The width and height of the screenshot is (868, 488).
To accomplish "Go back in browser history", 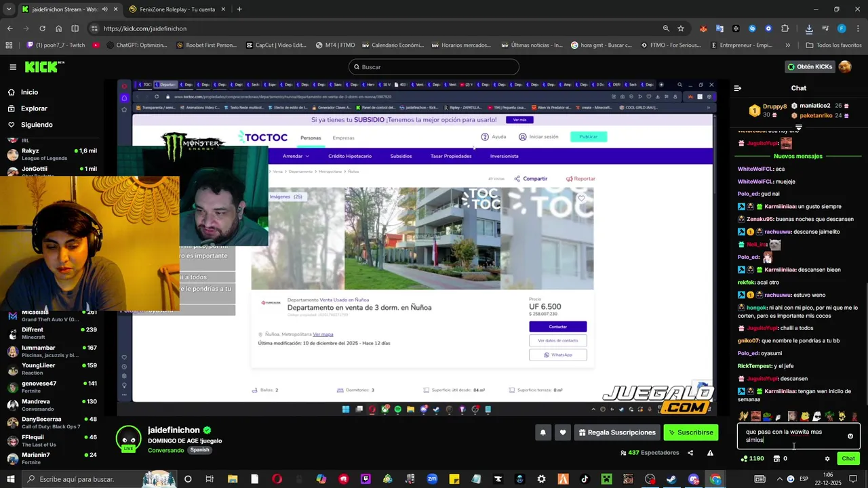I will (9, 28).
